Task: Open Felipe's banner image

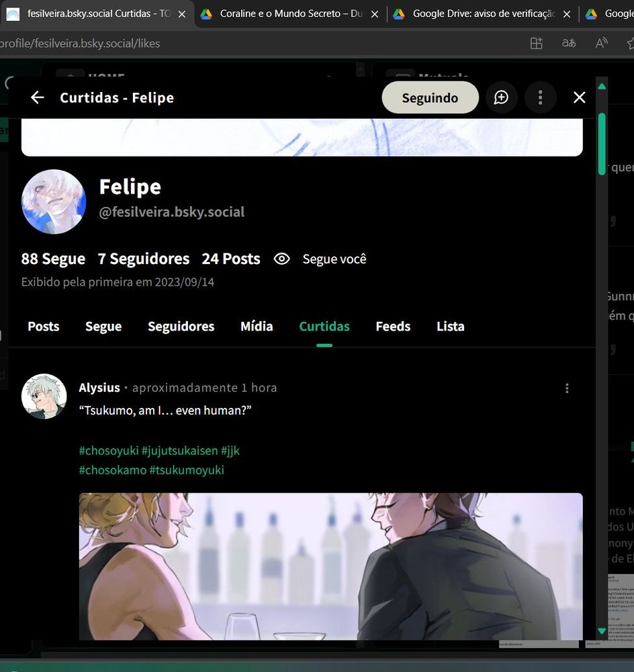Action: [302, 137]
